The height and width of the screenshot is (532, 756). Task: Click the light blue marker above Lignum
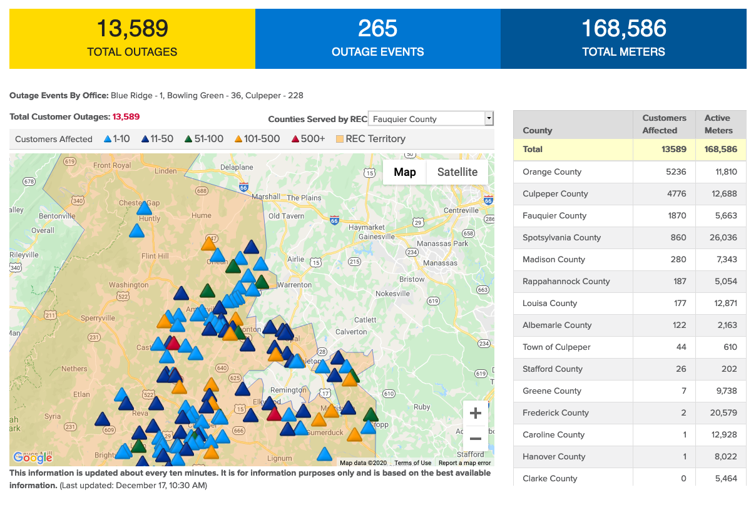[324, 454]
